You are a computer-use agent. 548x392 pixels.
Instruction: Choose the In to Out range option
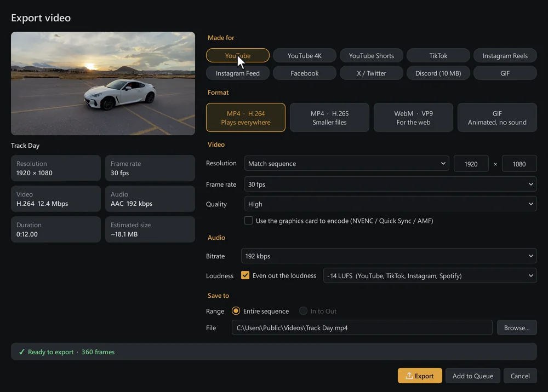click(303, 311)
